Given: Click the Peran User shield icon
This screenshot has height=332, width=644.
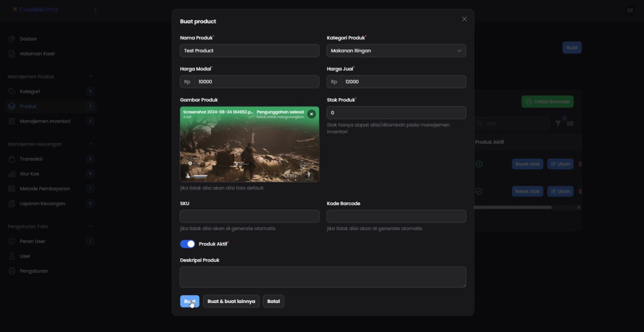Looking at the screenshot, I should [12, 241].
